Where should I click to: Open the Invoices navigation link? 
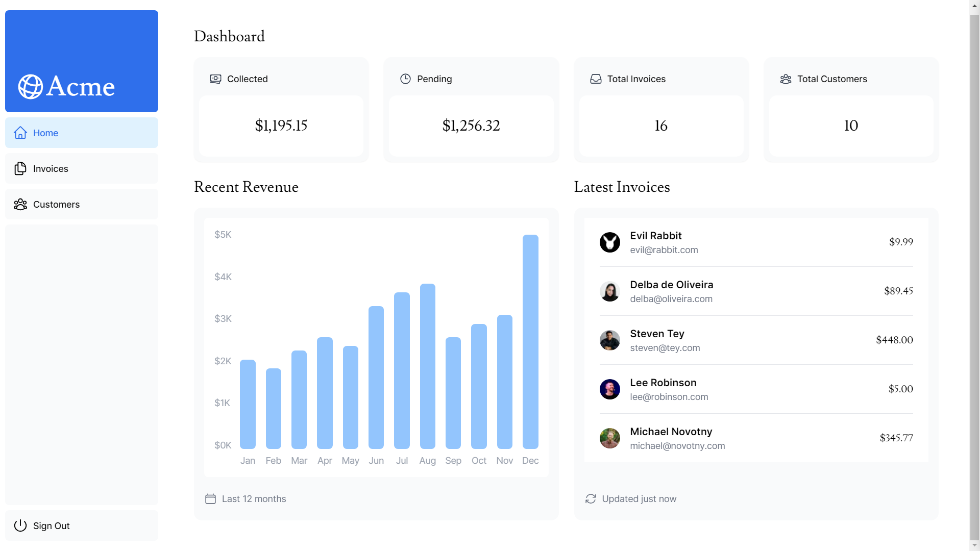(51, 168)
